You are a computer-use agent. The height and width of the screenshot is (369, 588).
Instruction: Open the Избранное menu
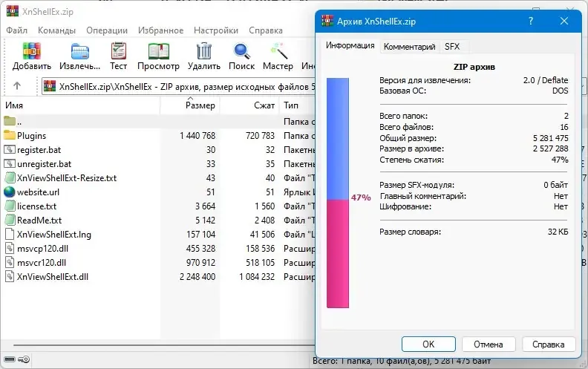tap(160, 30)
